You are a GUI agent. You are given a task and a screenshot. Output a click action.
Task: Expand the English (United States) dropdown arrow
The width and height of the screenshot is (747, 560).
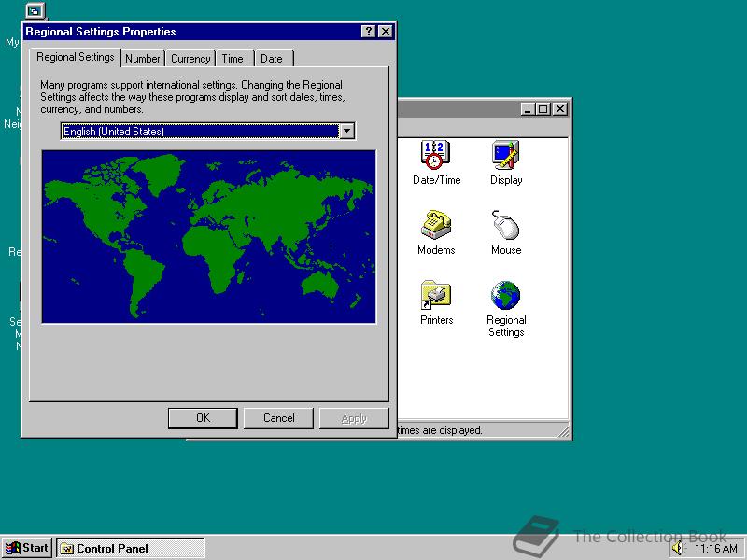click(x=346, y=131)
